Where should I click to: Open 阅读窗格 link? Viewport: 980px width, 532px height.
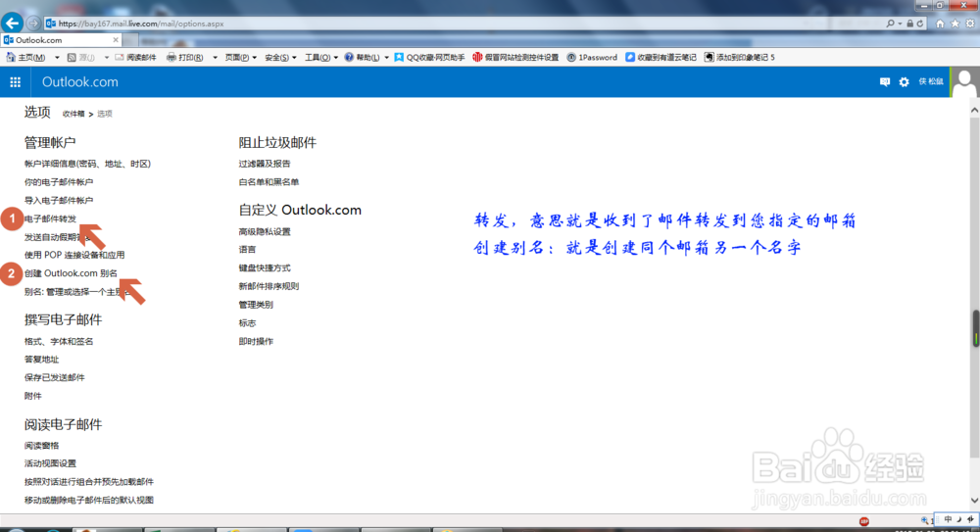pos(41,446)
